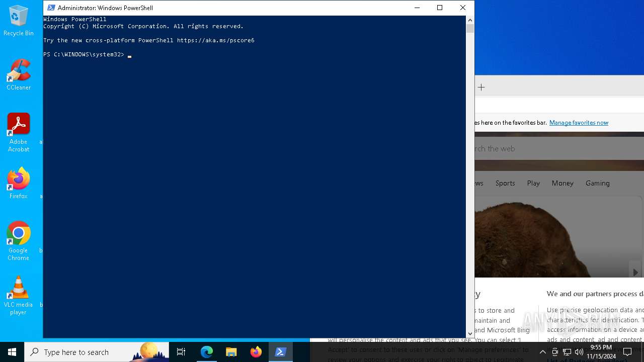Click the PowerShell scrollbar up arrow

[x=470, y=20]
